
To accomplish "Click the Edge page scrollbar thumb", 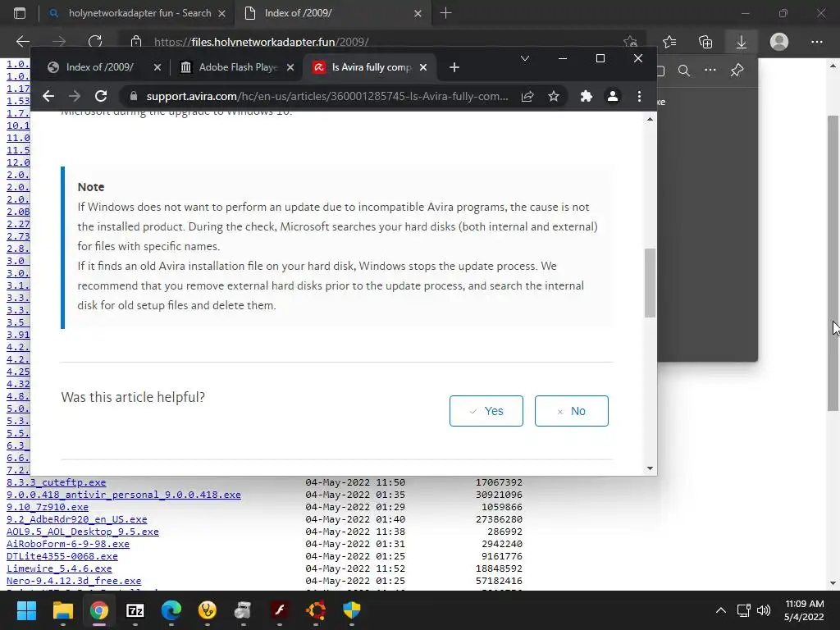I will click(x=833, y=263).
